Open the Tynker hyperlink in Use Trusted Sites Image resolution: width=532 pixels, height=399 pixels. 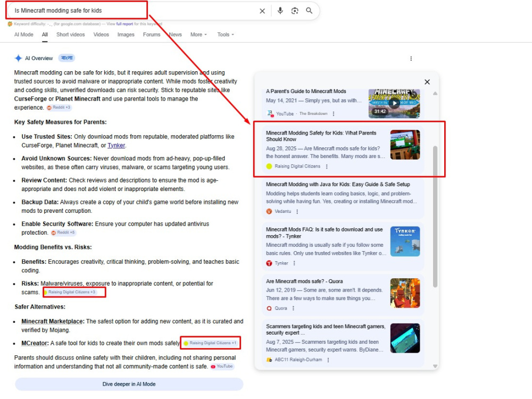click(117, 145)
